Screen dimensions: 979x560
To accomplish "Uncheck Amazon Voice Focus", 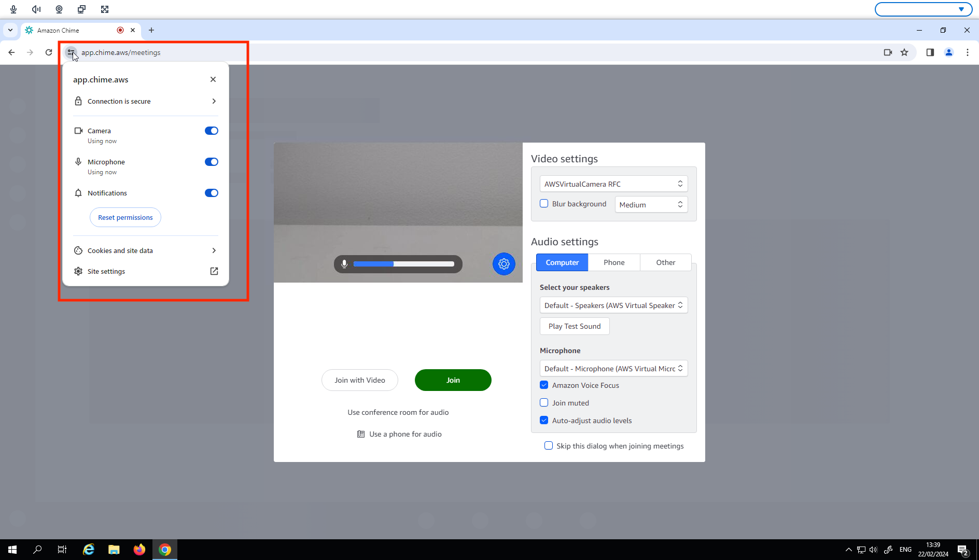I will (544, 385).
